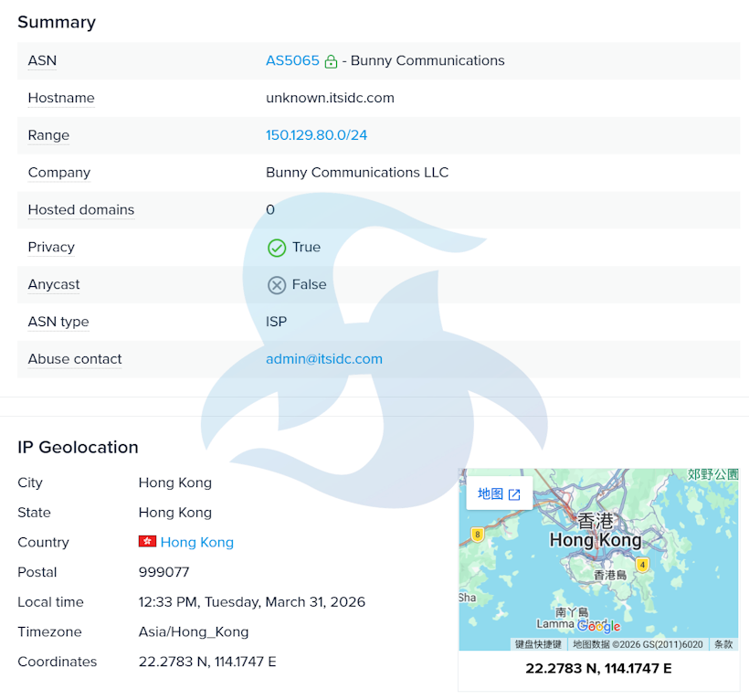Click the external-link icon on the map button
The width and height of the screenshot is (749, 700).
point(514,494)
